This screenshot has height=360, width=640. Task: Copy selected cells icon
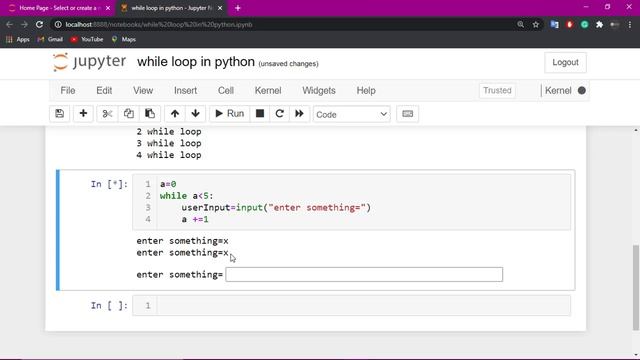click(x=129, y=114)
